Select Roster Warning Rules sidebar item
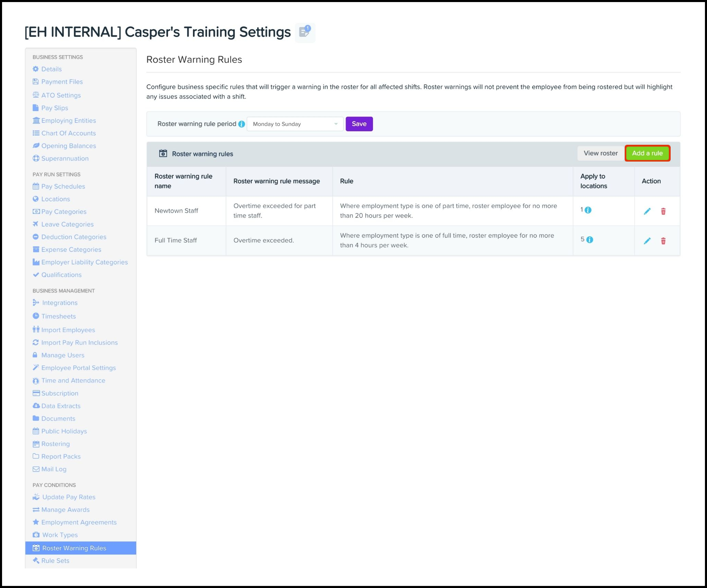This screenshot has width=707, height=588. [x=74, y=548]
